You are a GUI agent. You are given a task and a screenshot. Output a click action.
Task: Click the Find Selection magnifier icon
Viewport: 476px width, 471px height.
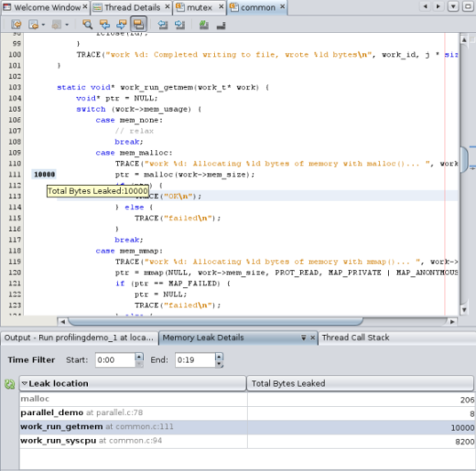pyautogui.click(x=88, y=25)
